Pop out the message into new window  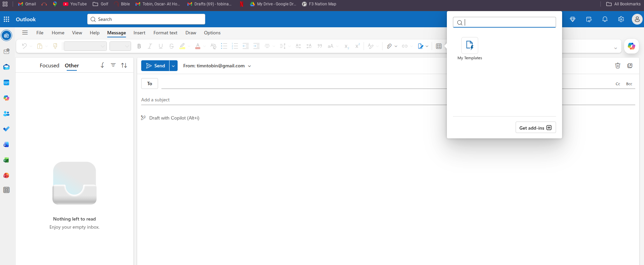click(x=630, y=66)
